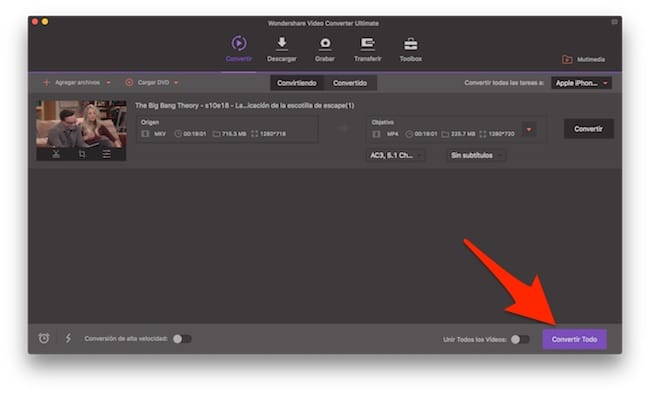
Task: Open the Convertir tab icon
Action: pos(239,43)
